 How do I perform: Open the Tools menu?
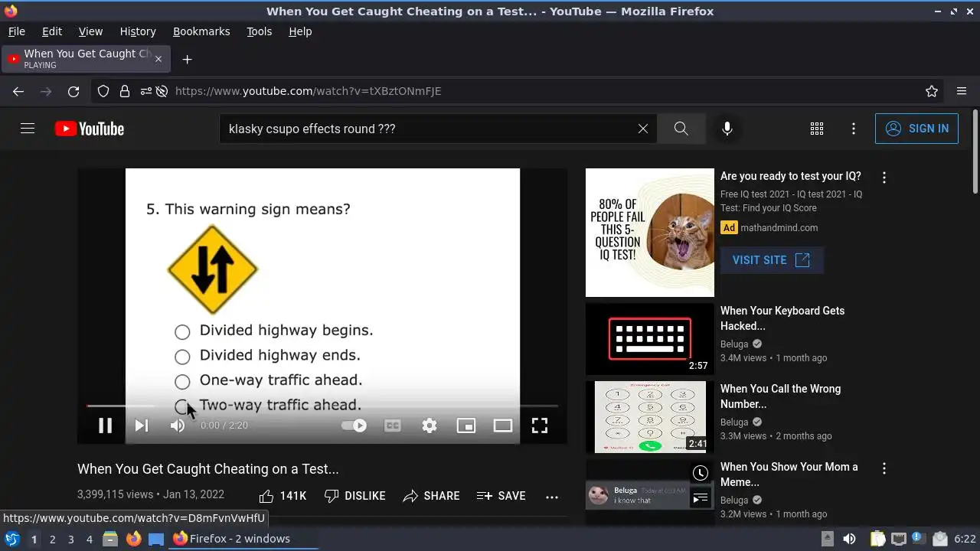(x=259, y=31)
